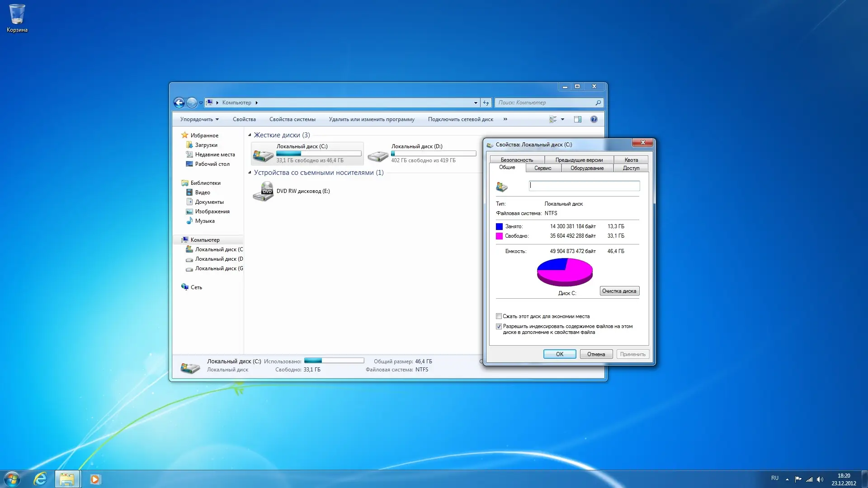Launch Windows Media Player from taskbar
868x488 pixels.
click(x=95, y=479)
